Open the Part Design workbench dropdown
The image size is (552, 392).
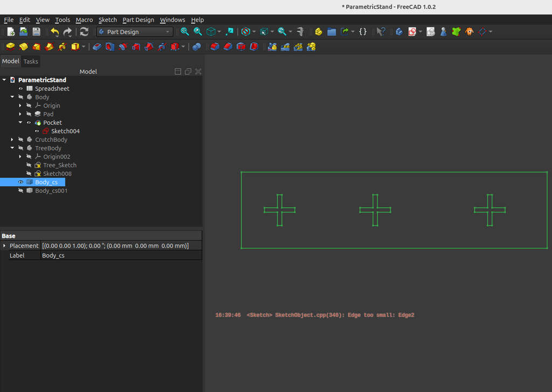point(135,32)
